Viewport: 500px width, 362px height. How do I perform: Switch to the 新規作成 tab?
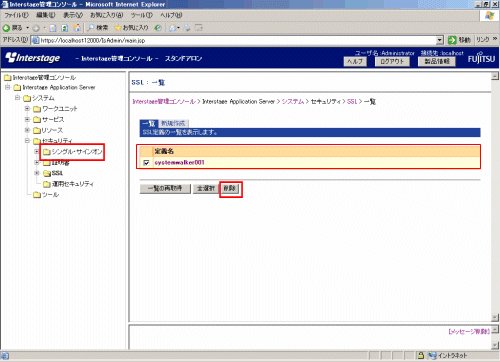173,123
